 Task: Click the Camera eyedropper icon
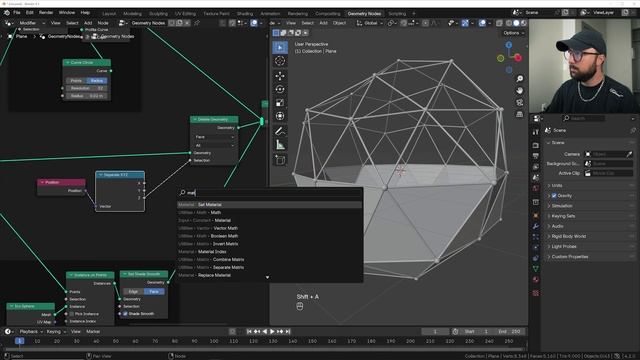pos(629,154)
